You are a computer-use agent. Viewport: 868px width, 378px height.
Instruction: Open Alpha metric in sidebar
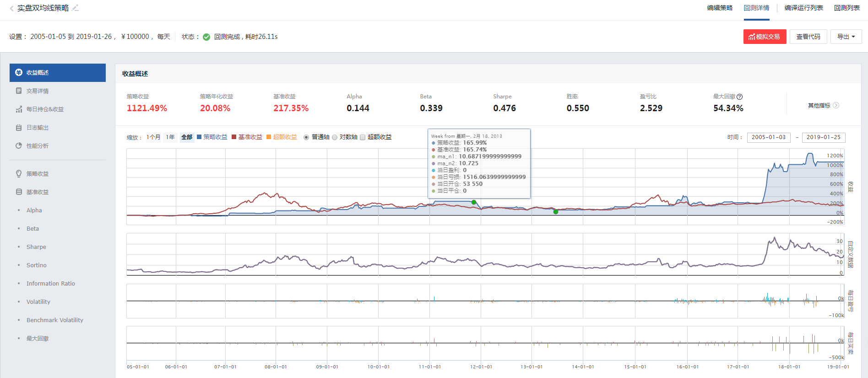click(x=34, y=211)
